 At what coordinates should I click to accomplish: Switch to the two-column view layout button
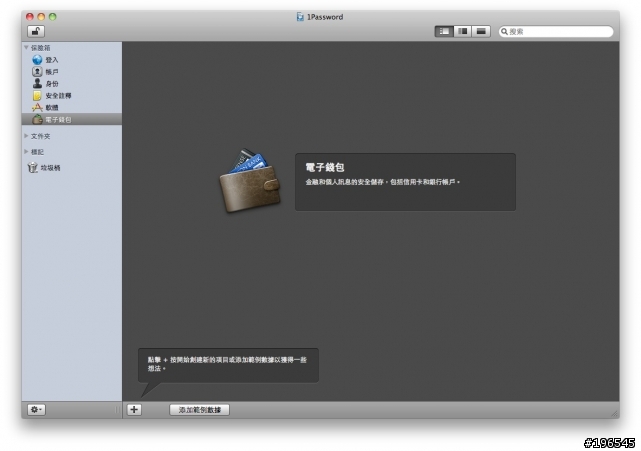click(x=462, y=31)
